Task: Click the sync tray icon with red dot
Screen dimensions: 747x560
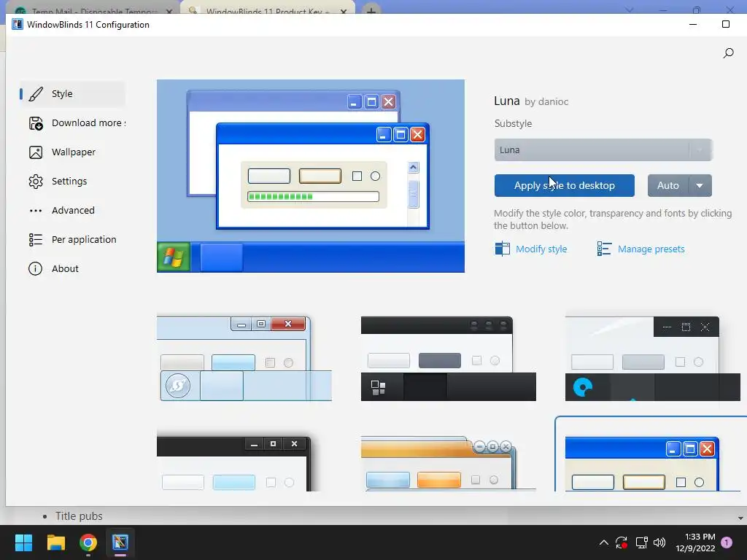Action: click(622, 542)
